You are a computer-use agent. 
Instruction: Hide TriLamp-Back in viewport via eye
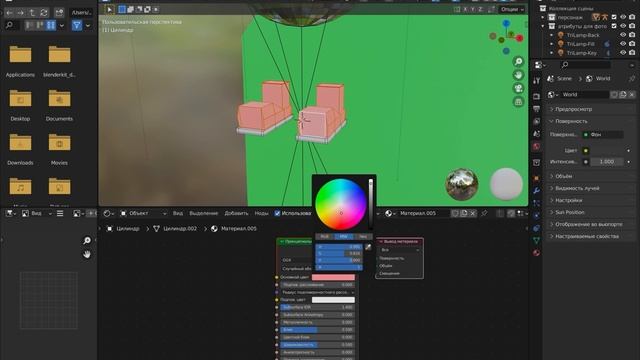click(623, 35)
